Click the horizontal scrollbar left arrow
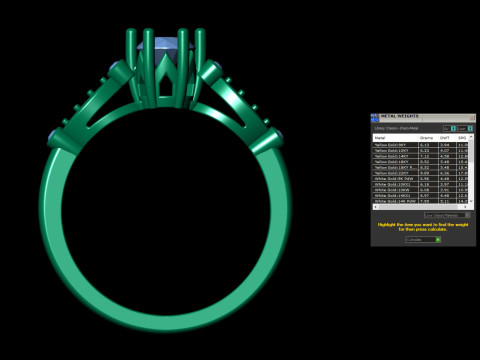This screenshot has width=480, height=360. pyautogui.click(x=376, y=207)
